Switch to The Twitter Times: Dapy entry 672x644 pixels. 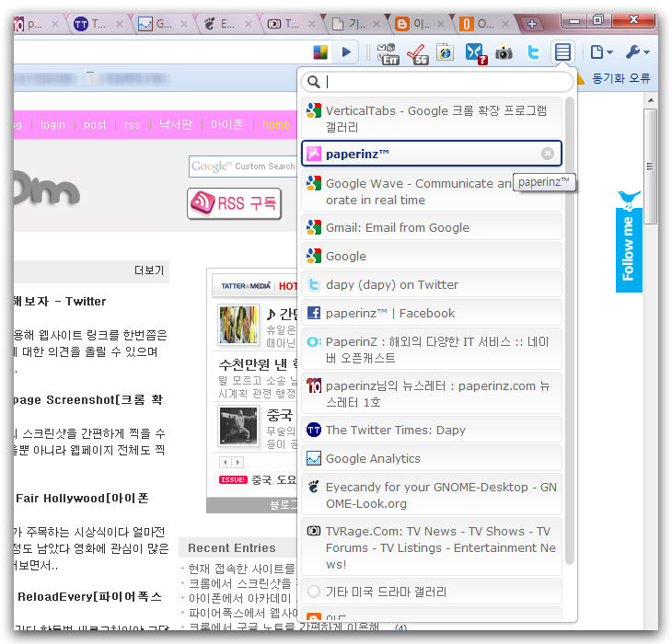[x=432, y=430]
